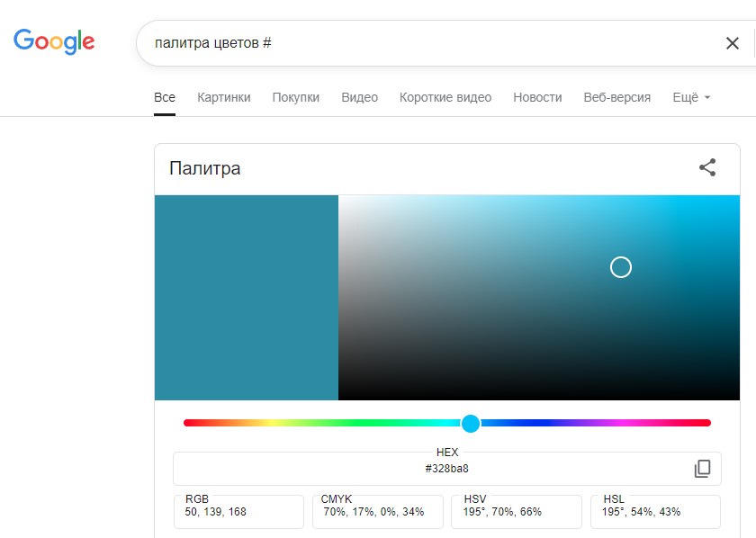Click the Google logo
The width and height of the screenshot is (756, 538).
pos(54,41)
